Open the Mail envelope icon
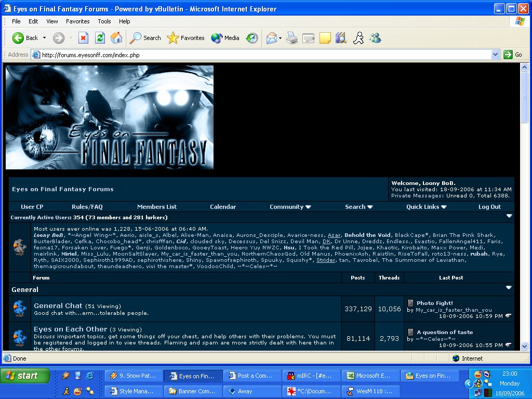The height and width of the screenshot is (399, 532). click(x=271, y=38)
